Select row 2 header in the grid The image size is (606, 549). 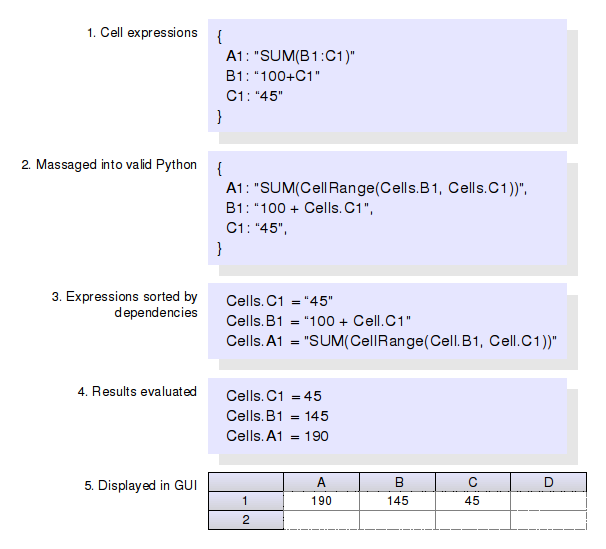(246, 520)
